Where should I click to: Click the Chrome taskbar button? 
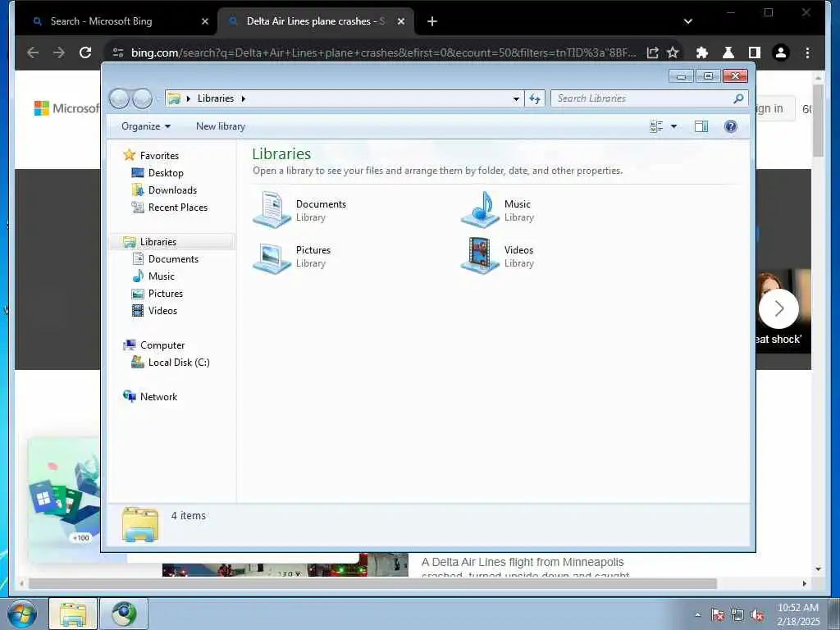(124, 614)
